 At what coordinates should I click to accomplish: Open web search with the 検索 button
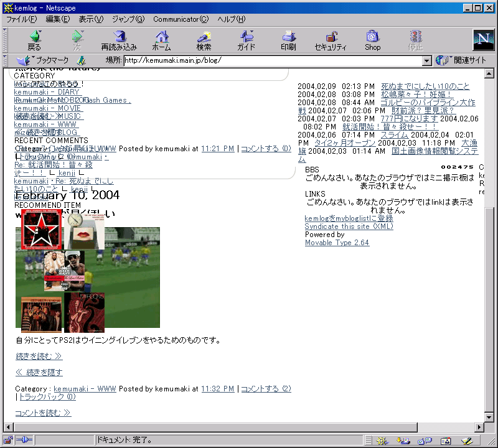tap(204, 40)
